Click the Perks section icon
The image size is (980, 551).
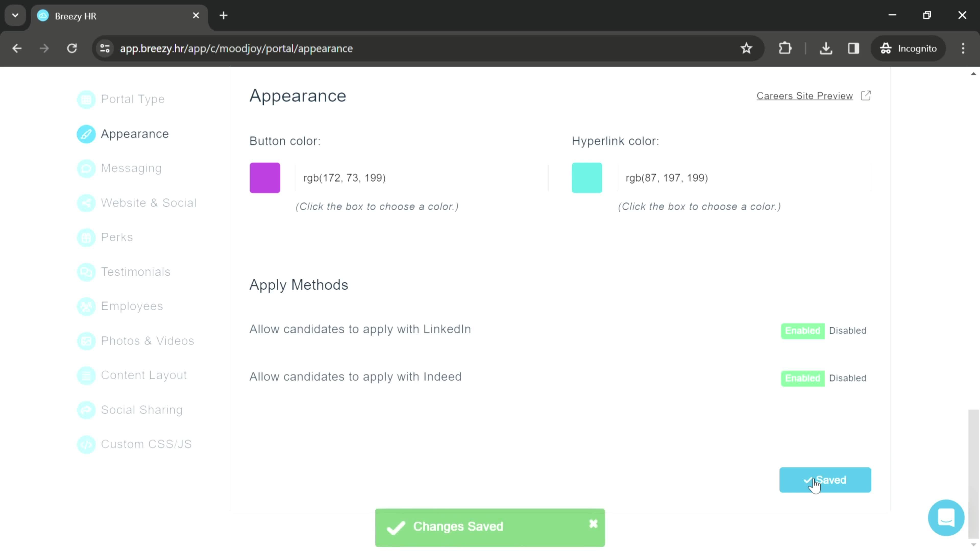coord(85,237)
